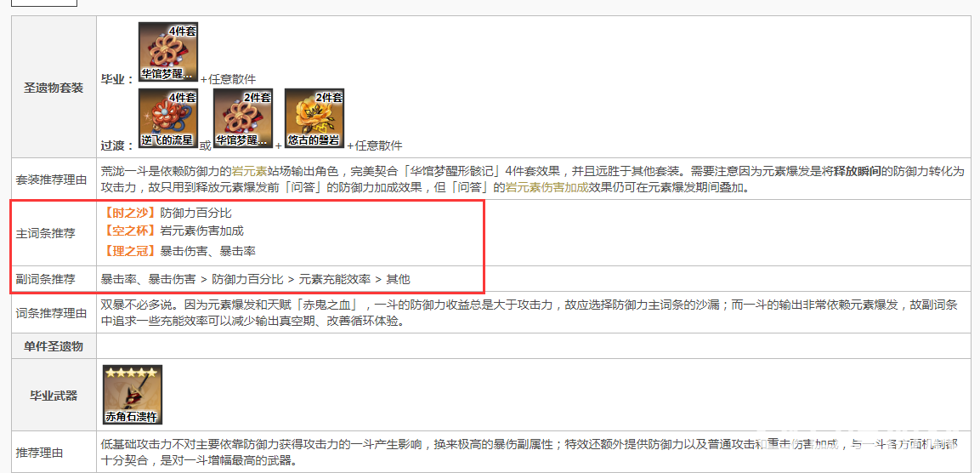The height and width of the screenshot is (473, 980).
Task: Click the orange 【时之沙】 label
Action: pyautogui.click(x=131, y=213)
